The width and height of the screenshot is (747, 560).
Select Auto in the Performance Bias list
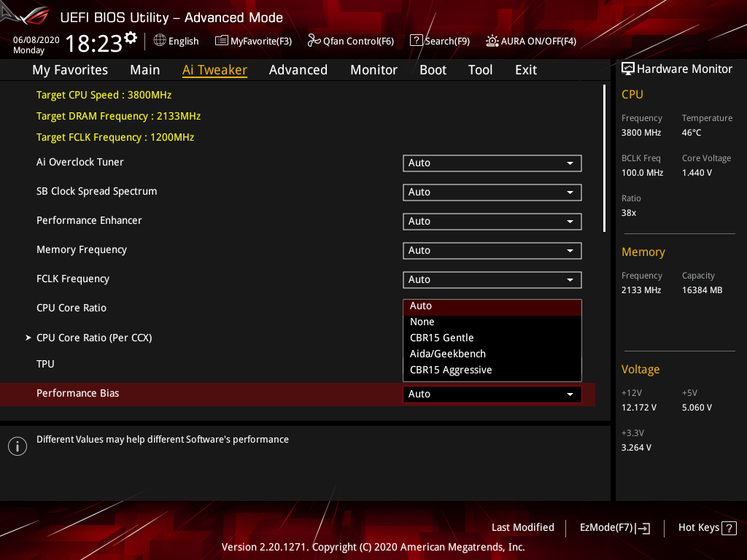pyautogui.click(x=492, y=306)
